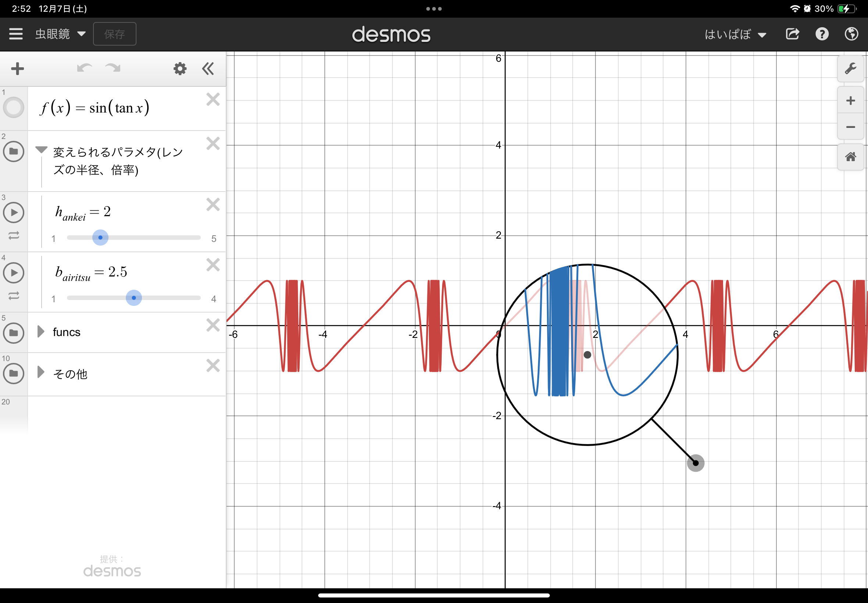868x603 pixels.
Task: Click the add expression plus button
Action: [17, 69]
